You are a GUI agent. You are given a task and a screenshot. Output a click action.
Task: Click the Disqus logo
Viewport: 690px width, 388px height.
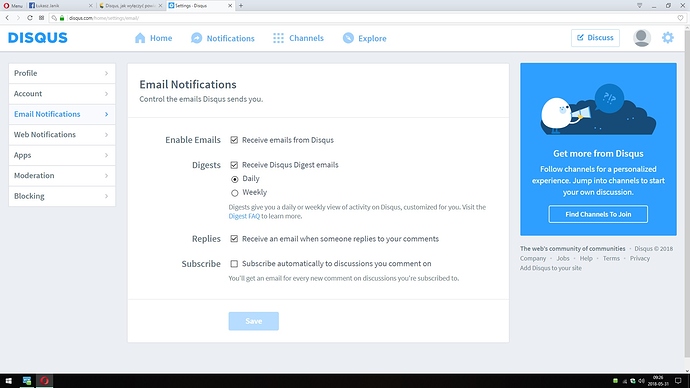(x=38, y=38)
